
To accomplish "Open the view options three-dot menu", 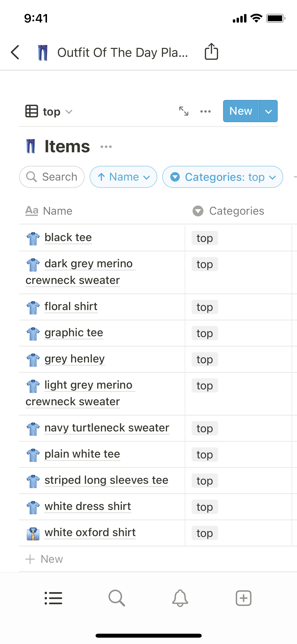I will coord(205,111).
